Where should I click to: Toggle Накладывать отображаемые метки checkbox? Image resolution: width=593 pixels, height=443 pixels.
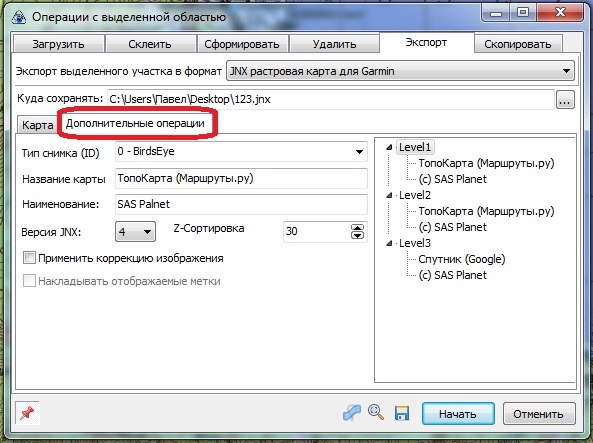pos(29,281)
